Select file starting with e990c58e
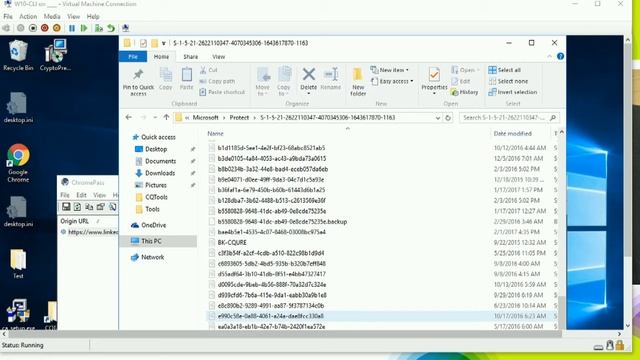The image size is (640, 360). 270,316
